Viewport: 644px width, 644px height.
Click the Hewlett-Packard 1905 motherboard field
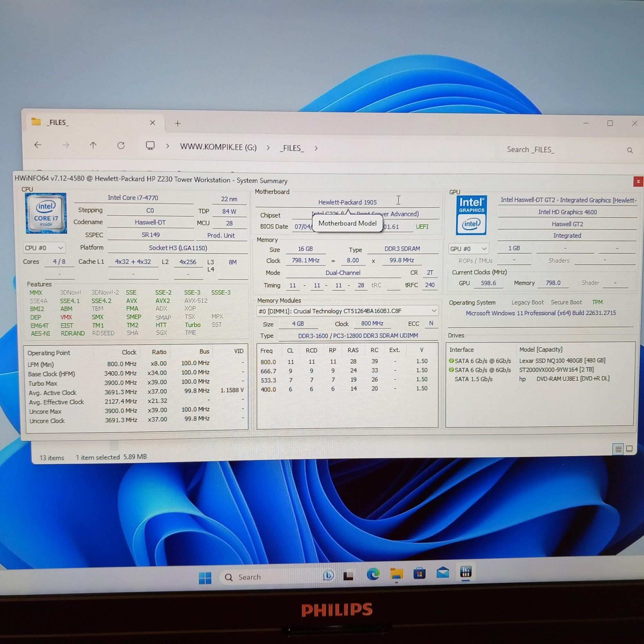pyautogui.click(x=347, y=202)
